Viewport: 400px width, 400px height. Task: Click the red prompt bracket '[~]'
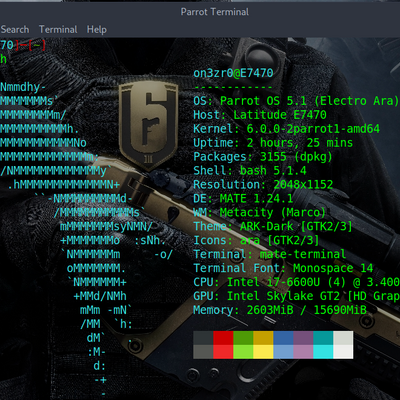37,45
